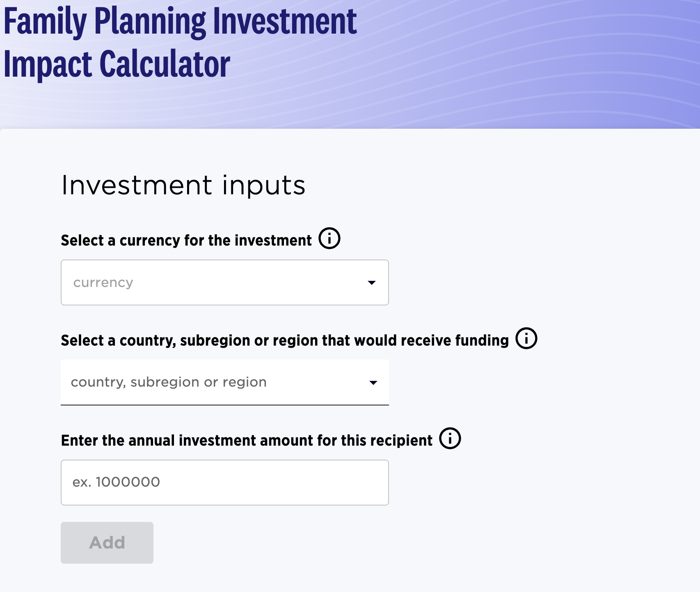Image resolution: width=700 pixels, height=592 pixels.
Task: Click the 'Select a currency for the investment' label
Action: [x=186, y=240]
